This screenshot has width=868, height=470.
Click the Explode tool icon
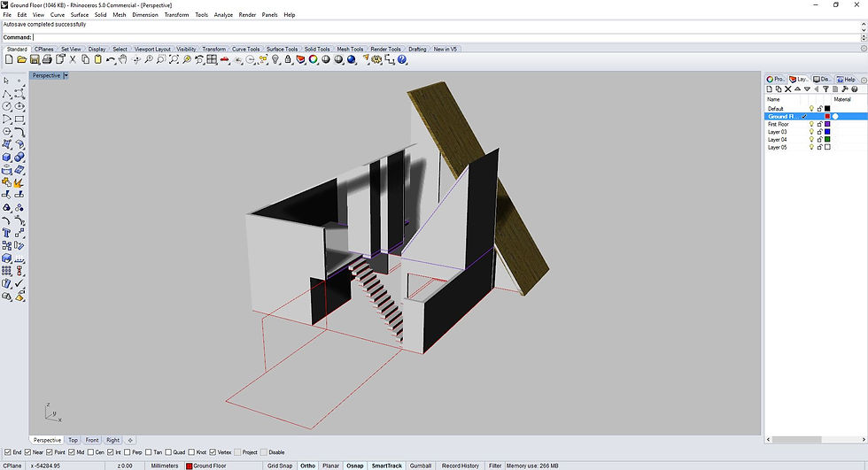pyautogui.click(x=19, y=182)
